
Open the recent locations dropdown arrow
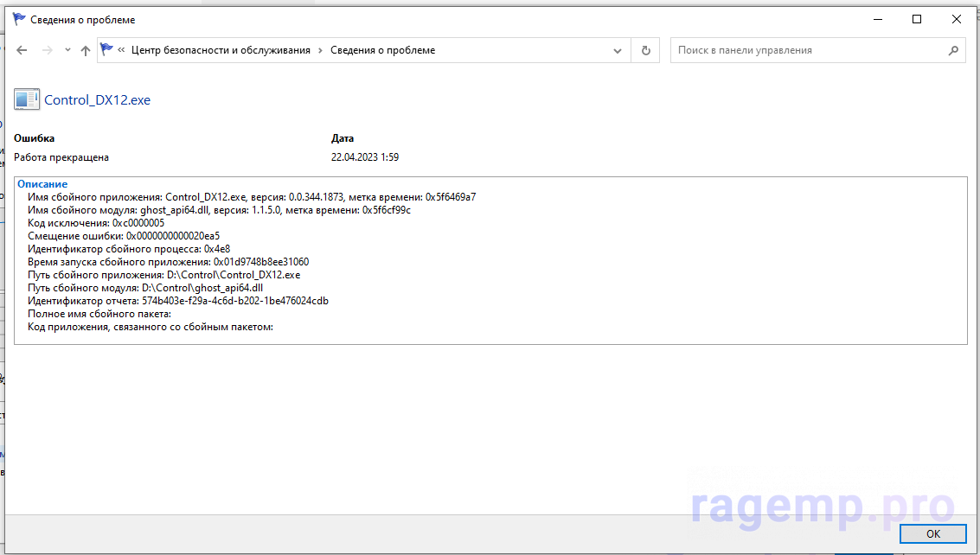(67, 51)
